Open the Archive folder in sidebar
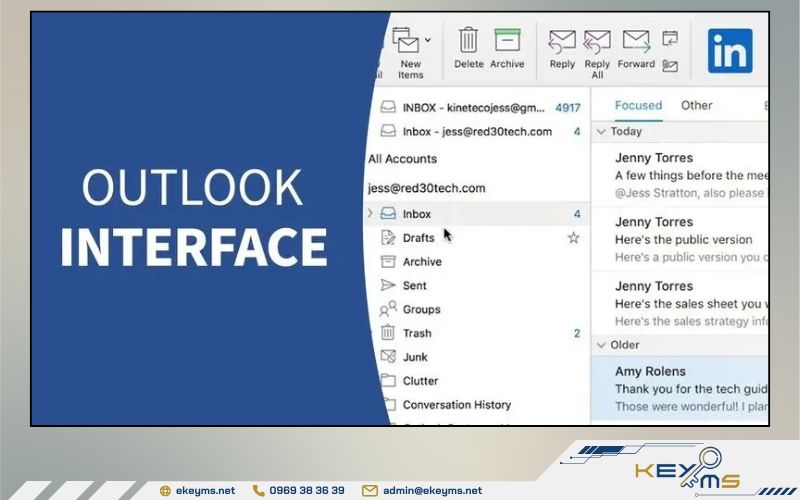Image resolution: width=800 pixels, height=500 pixels. pyautogui.click(x=422, y=262)
